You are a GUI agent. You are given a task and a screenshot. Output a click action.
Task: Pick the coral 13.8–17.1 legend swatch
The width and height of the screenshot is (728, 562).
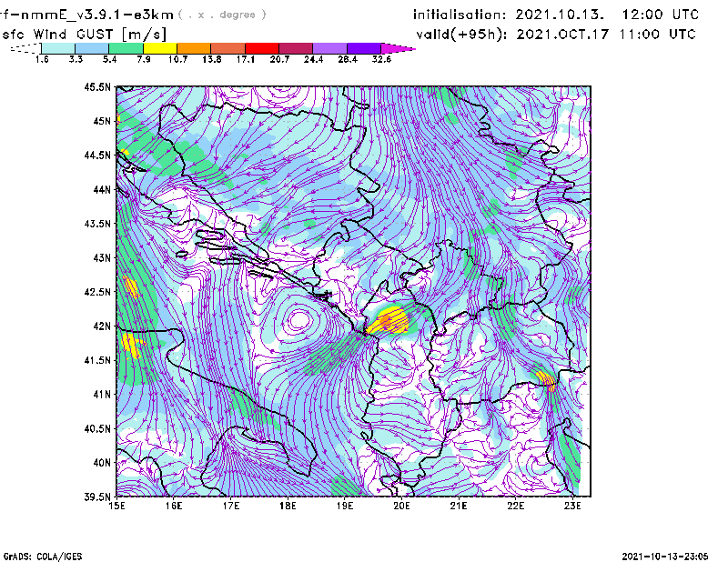[x=228, y=48]
